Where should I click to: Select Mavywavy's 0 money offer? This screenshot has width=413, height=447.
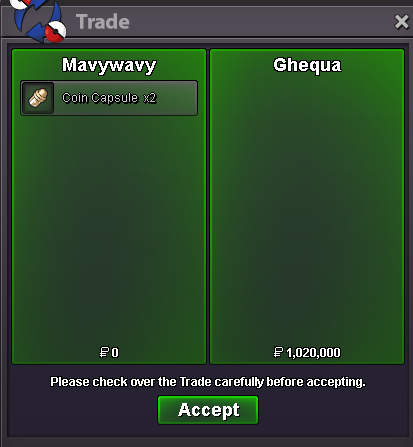109,352
